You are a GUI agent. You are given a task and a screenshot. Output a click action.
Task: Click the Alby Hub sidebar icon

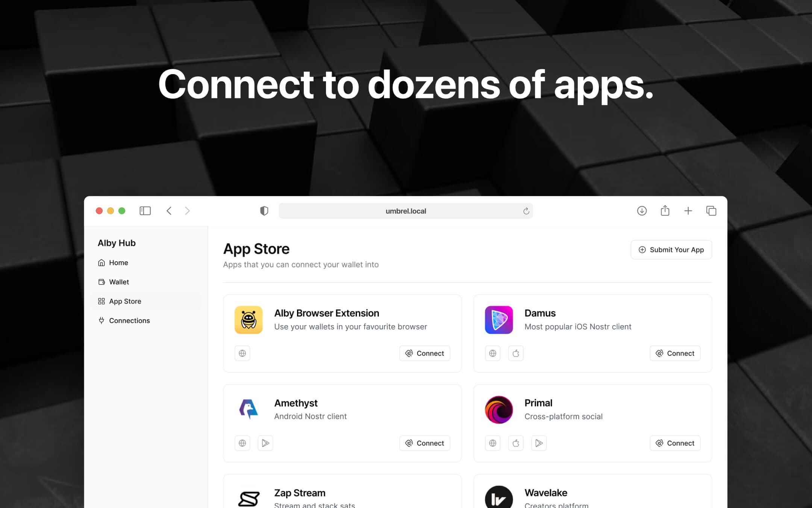pyautogui.click(x=116, y=243)
